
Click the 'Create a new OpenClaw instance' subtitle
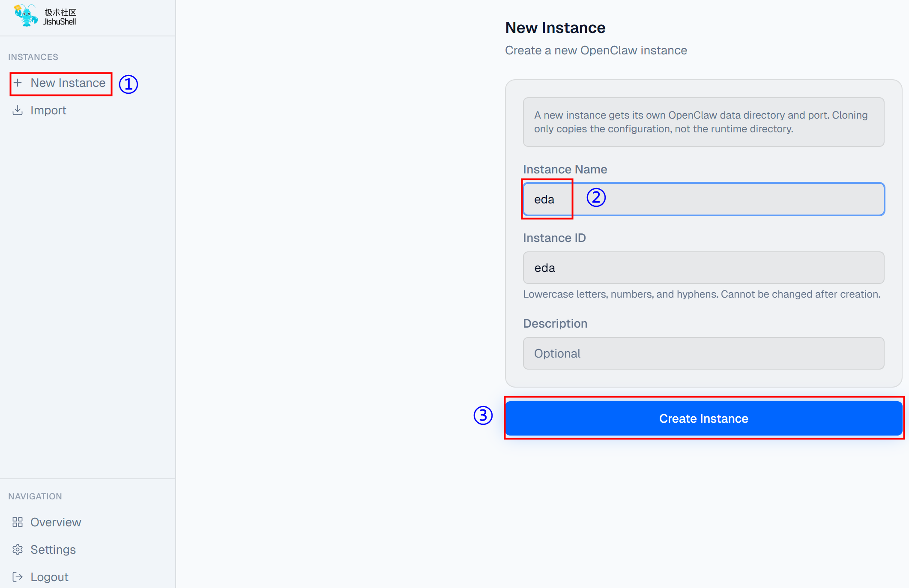(x=596, y=51)
